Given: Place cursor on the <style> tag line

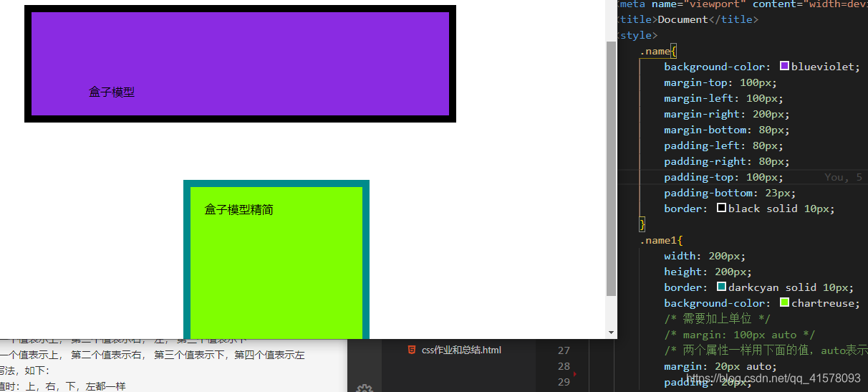Looking at the screenshot, I should 636,35.
